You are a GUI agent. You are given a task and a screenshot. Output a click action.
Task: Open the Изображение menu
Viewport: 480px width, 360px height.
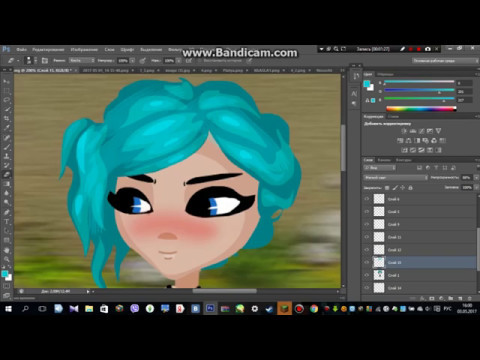coord(85,49)
